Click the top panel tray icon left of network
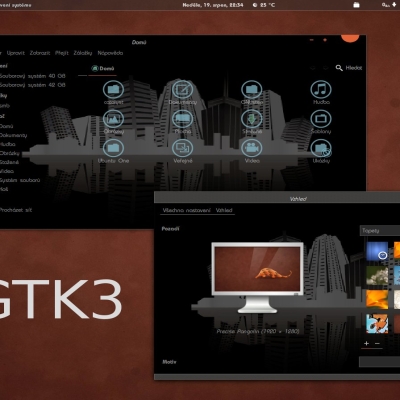 click(x=356, y=5)
